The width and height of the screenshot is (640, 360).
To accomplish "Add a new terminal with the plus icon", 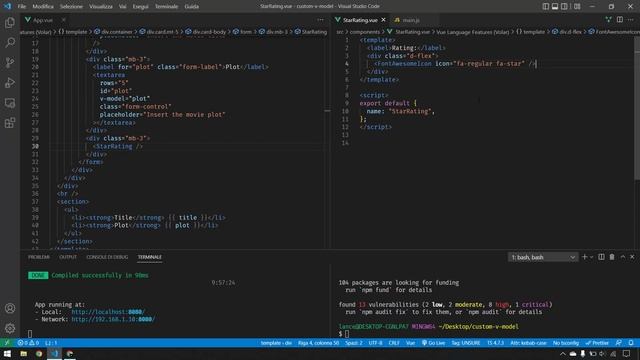I will [584, 257].
